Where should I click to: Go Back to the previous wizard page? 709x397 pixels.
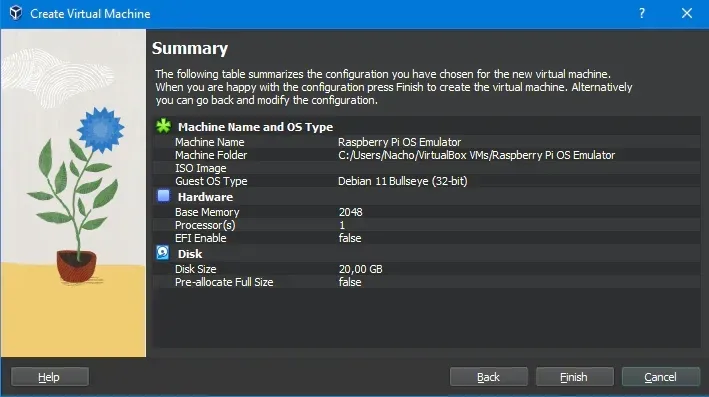tap(488, 377)
